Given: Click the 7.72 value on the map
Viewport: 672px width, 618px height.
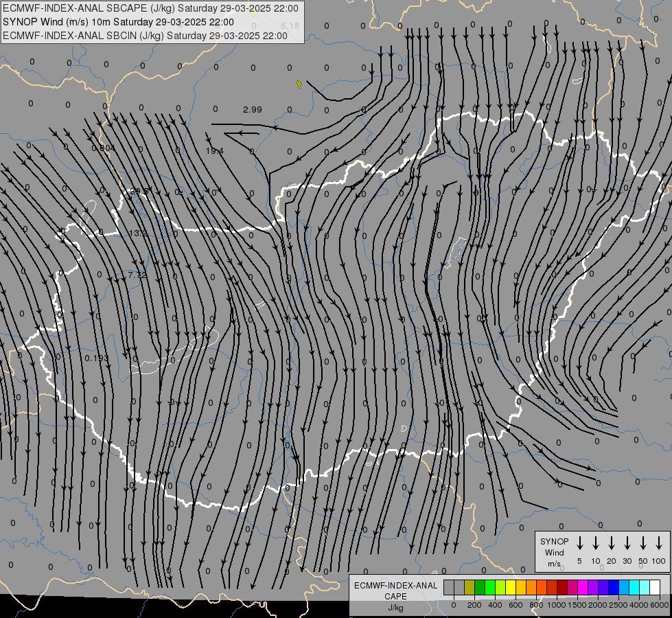Looking at the screenshot, I should click(x=137, y=275).
